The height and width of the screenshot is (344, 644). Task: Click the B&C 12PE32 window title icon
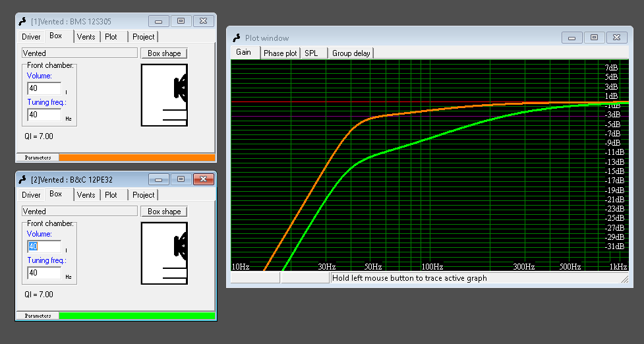pyautogui.click(x=22, y=179)
